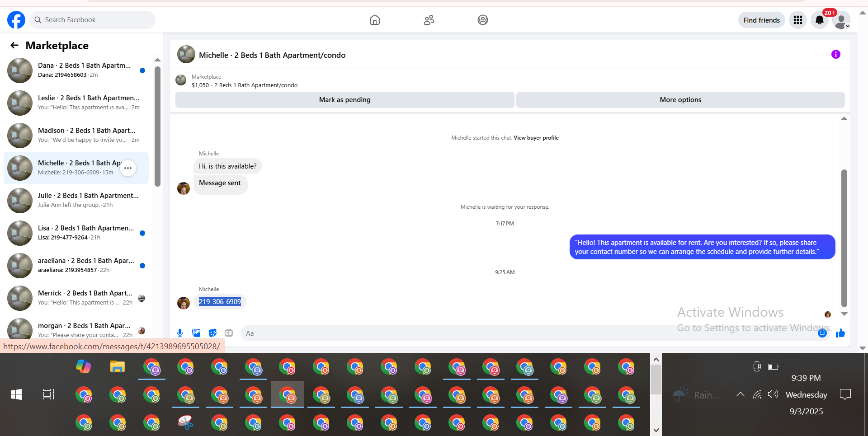This screenshot has height=436, width=868.
Task: Click the "Message sent" bubble
Action: tap(220, 184)
